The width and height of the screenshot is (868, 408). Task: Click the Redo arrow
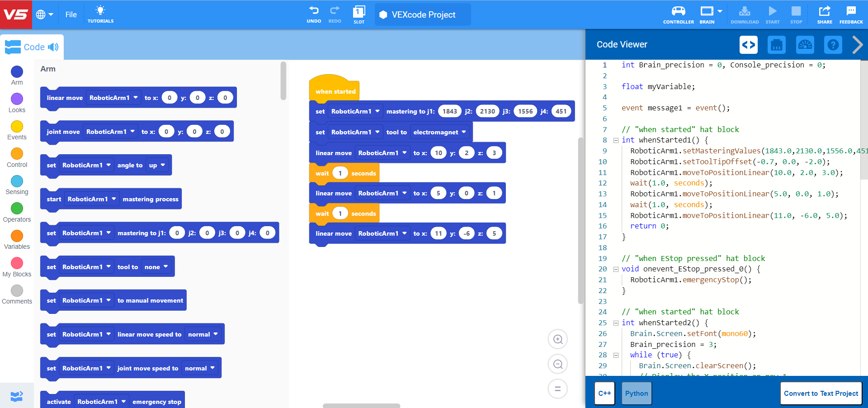(x=335, y=14)
